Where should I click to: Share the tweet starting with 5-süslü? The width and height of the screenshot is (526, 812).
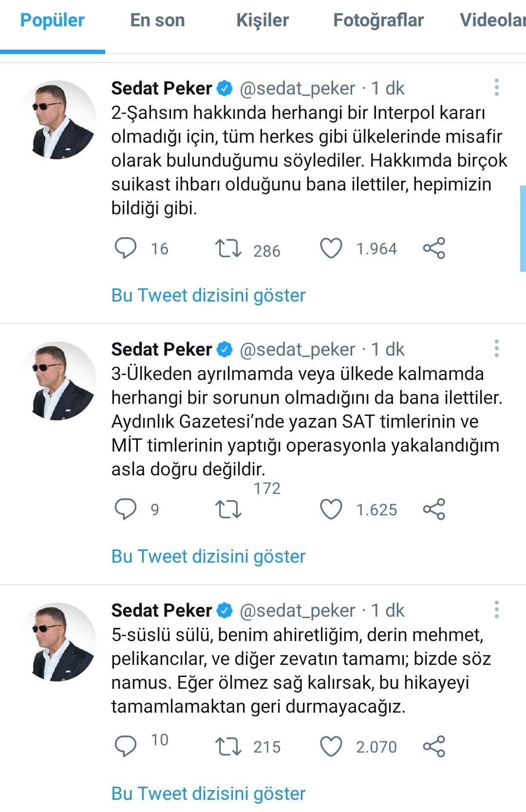click(x=434, y=746)
